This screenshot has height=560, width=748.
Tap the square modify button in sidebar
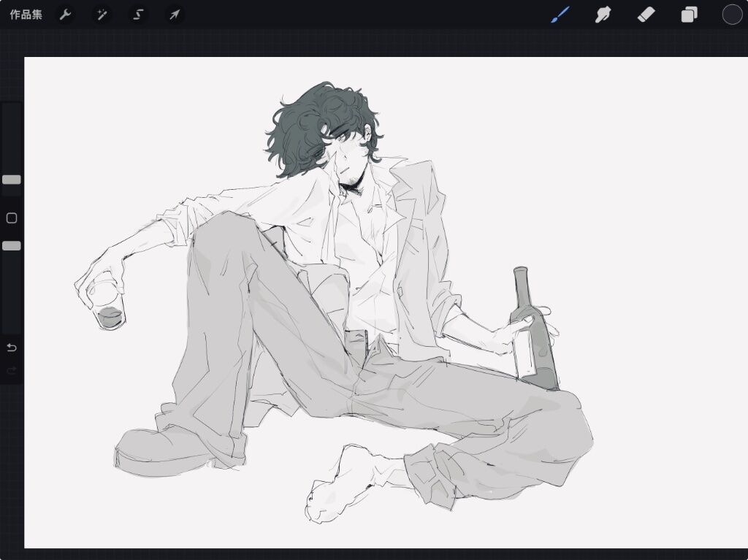coord(12,218)
